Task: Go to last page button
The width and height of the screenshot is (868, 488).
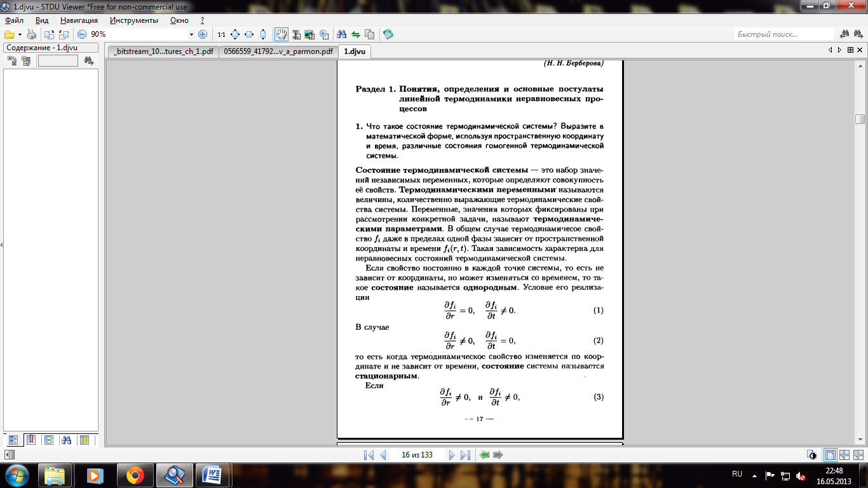Action: (x=465, y=455)
